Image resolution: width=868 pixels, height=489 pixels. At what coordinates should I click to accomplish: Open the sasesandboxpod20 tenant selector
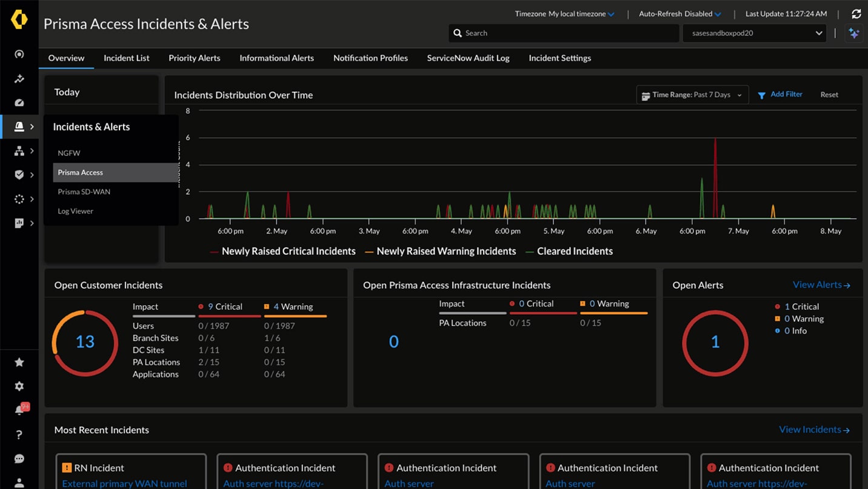[x=754, y=33]
